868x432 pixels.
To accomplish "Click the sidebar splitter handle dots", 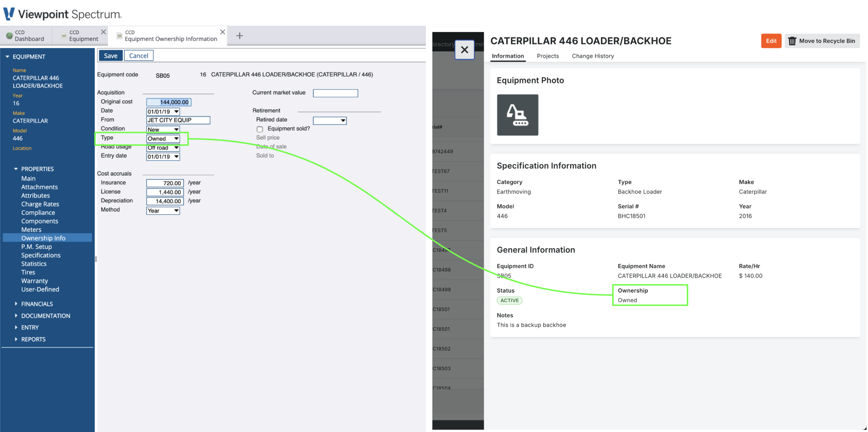I will [x=96, y=259].
